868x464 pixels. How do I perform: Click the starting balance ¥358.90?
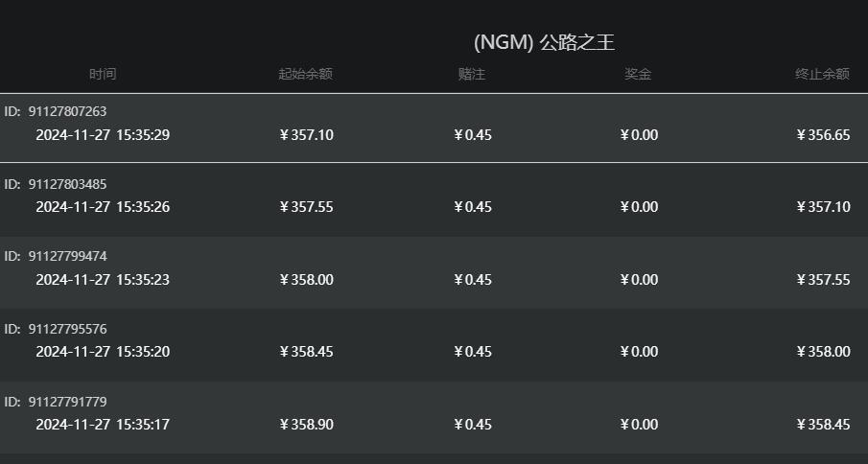pos(306,425)
